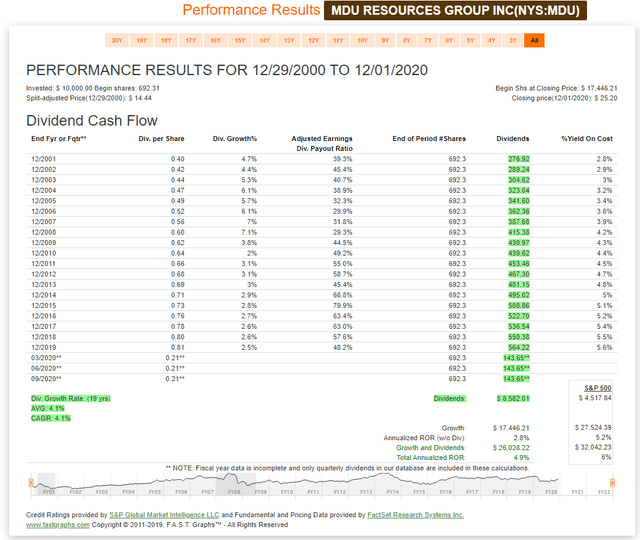
Task: Click the 03/2020** quarterly row label
Action: coord(46,358)
